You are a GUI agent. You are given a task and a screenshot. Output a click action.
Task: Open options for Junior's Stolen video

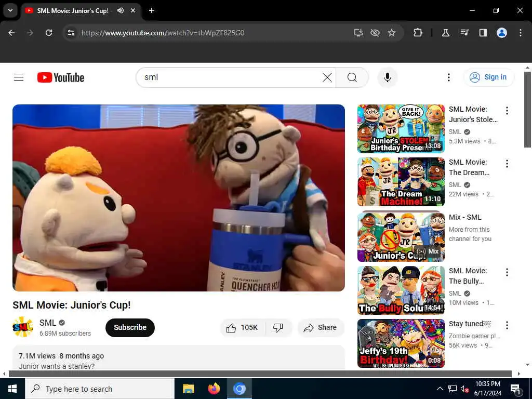point(507,111)
